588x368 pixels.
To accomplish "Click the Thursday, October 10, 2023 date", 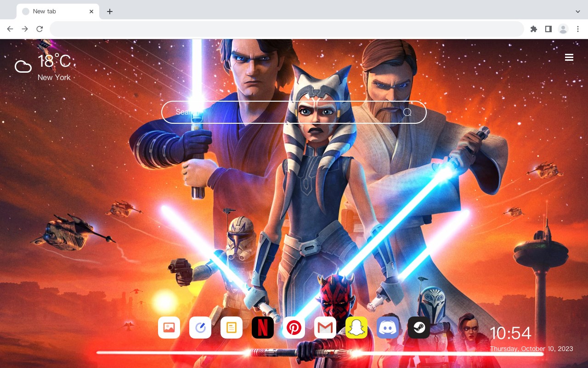I will [531, 349].
